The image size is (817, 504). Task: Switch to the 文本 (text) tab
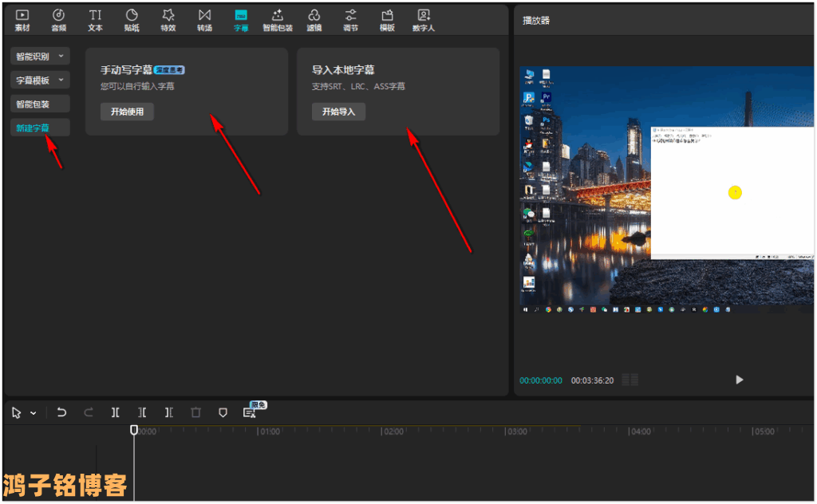click(95, 20)
